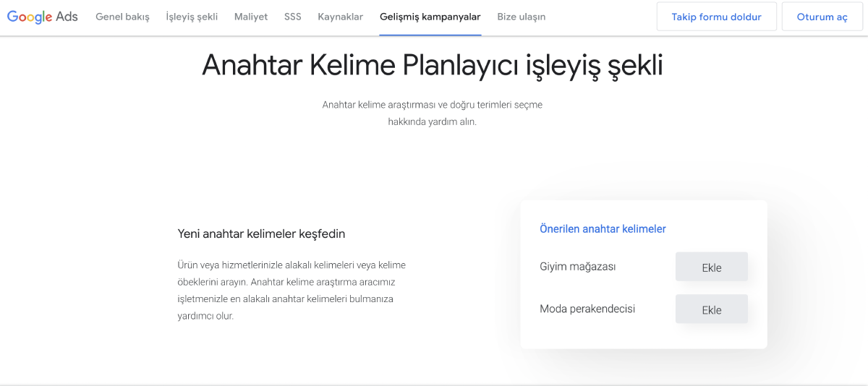The width and height of the screenshot is (868, 386).
Task: Go to İşleyiş şekli page
Action: 192,17
